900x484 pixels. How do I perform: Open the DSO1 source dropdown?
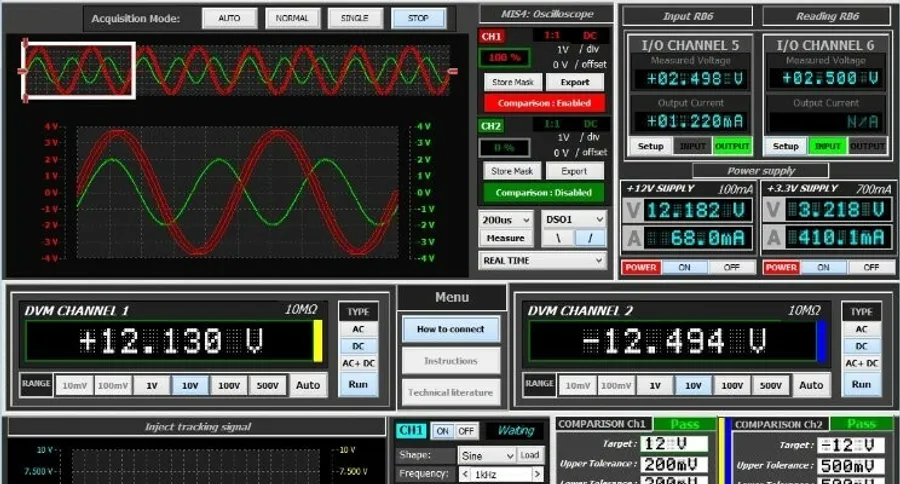click(574, 219)
